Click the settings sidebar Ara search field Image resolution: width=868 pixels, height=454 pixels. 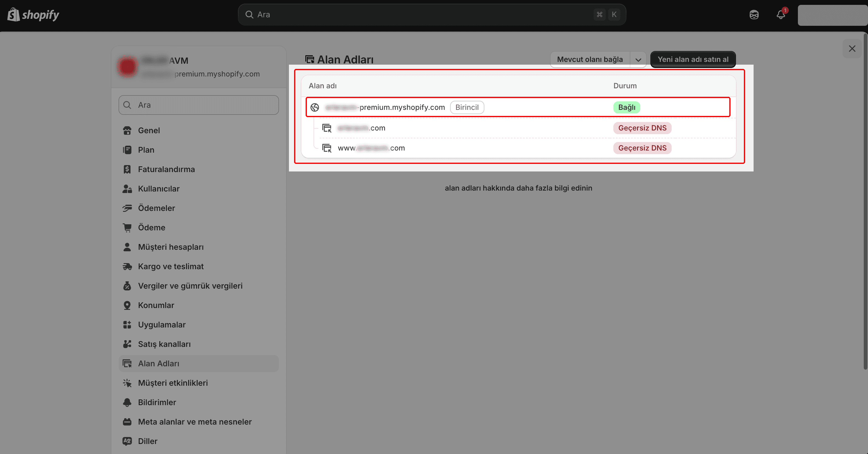pos(199,105)
